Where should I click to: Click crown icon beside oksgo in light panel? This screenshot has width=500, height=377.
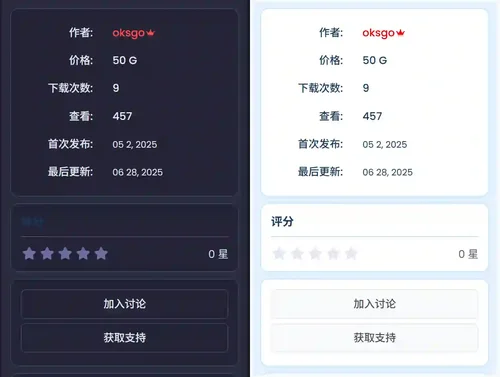[401, 33]
